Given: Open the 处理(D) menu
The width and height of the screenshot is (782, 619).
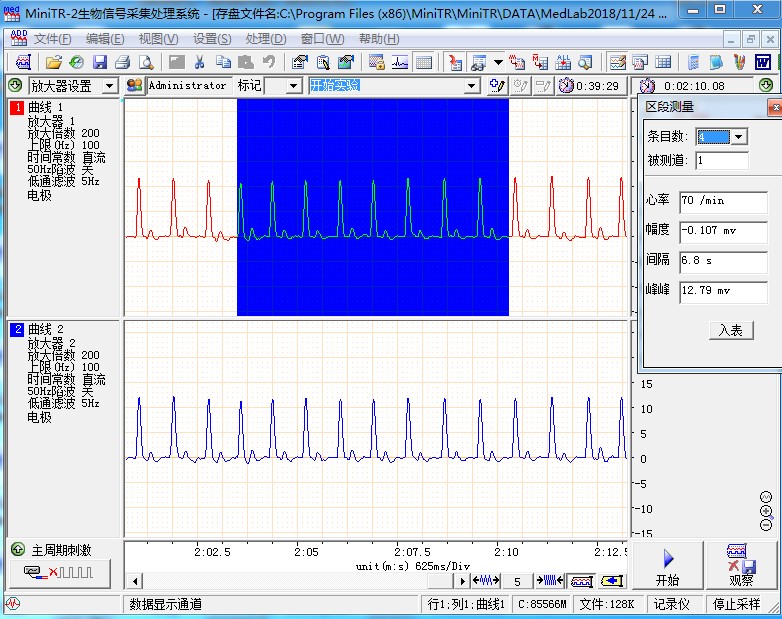Looking at the screenshot, I should [265, 39].
